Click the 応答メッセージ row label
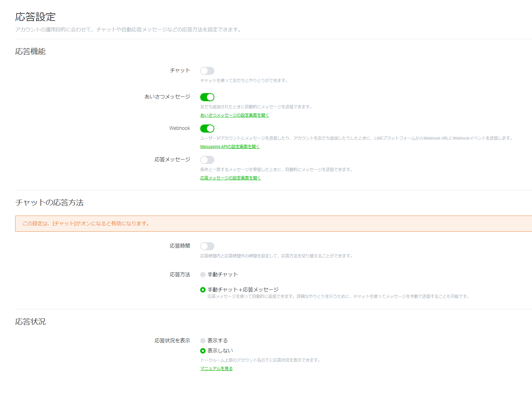Viewport: 532px width, 394px height. coord(172,160)
